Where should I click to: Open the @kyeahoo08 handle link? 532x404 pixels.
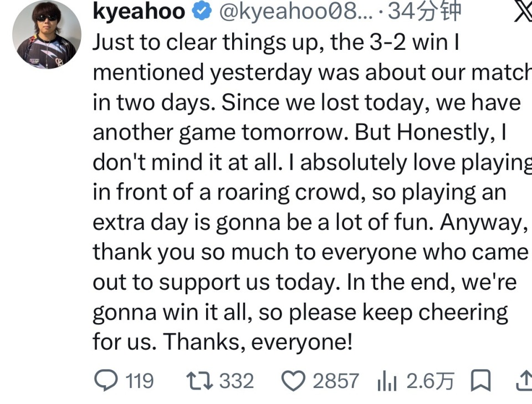[x=295, y=12]
